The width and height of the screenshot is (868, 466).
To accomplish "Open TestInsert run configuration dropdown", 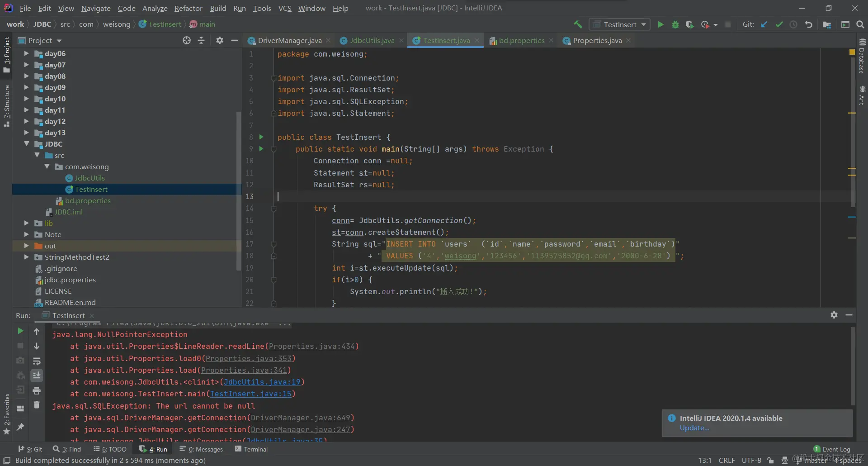I will tap(621, 24).
